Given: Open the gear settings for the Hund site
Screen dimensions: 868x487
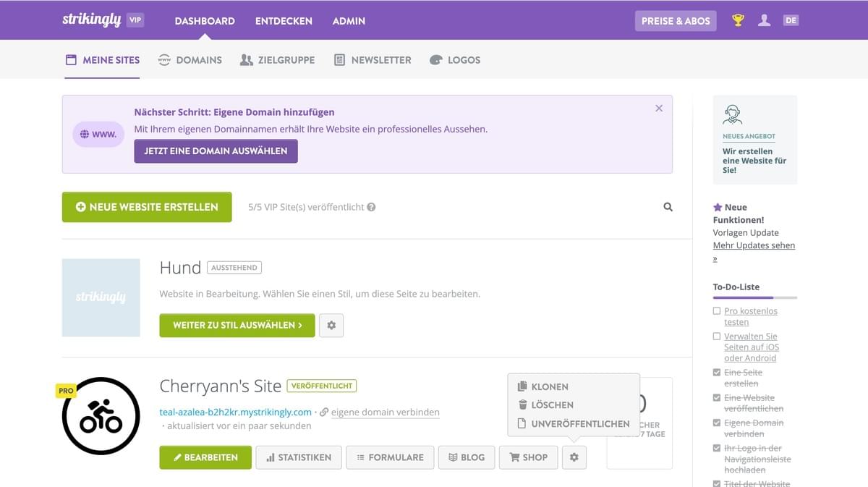Looking at the screenshot, I should [331, 326].
